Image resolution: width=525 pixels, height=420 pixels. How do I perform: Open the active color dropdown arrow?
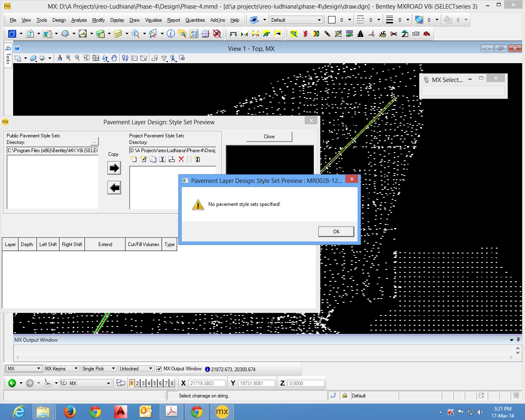click(x=349, y=20)
